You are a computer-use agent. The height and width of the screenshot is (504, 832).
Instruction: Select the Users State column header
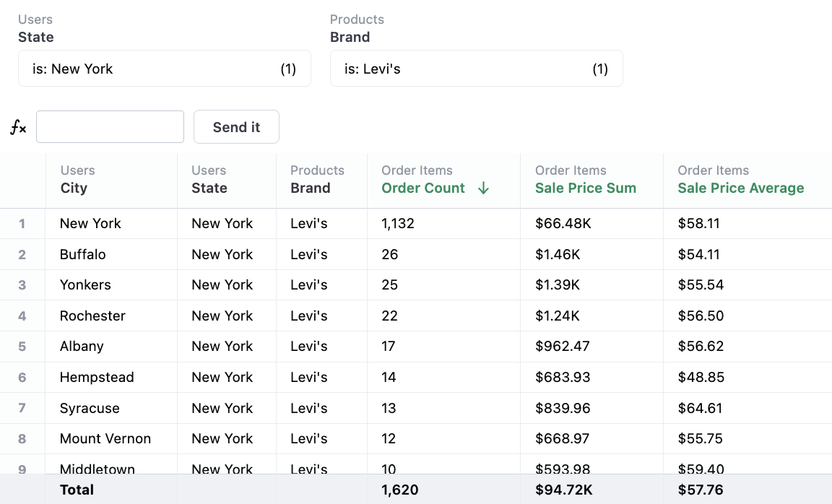click(x=209, y=188)
